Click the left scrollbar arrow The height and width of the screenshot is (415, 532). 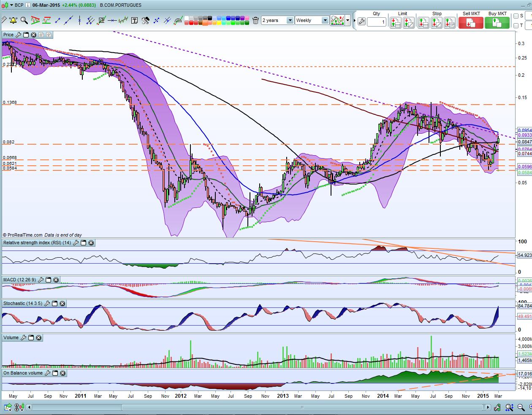tap(28, 407)
